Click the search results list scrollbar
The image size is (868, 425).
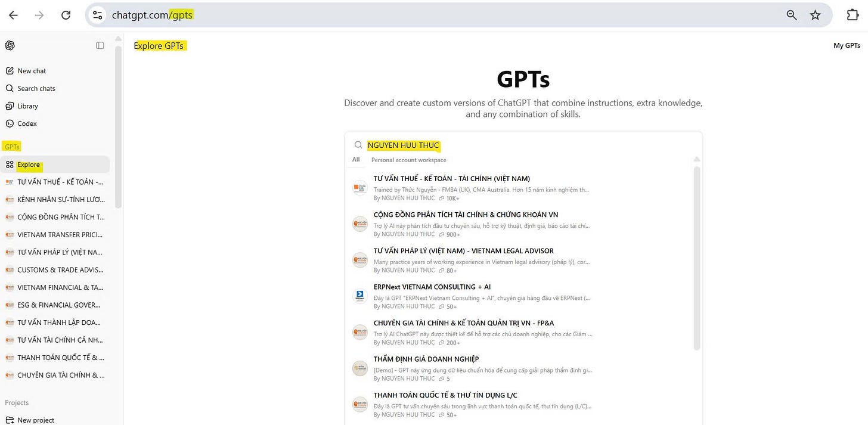(696, 258)
